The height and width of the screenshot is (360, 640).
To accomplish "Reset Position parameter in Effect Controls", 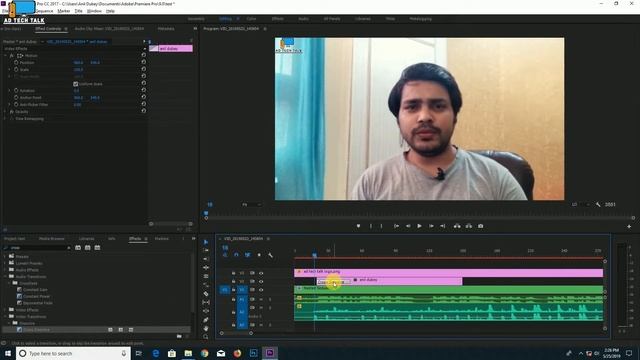I will point(143,62).
